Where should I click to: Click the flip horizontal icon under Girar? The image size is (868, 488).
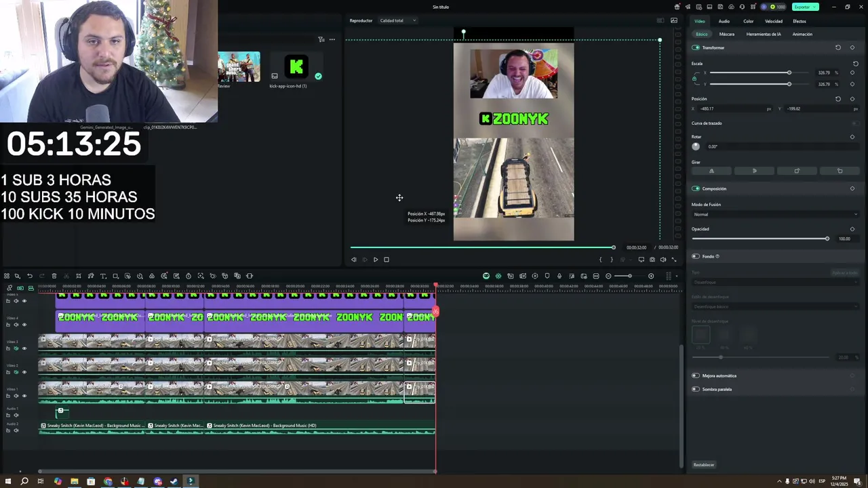[x=711, y=171]
